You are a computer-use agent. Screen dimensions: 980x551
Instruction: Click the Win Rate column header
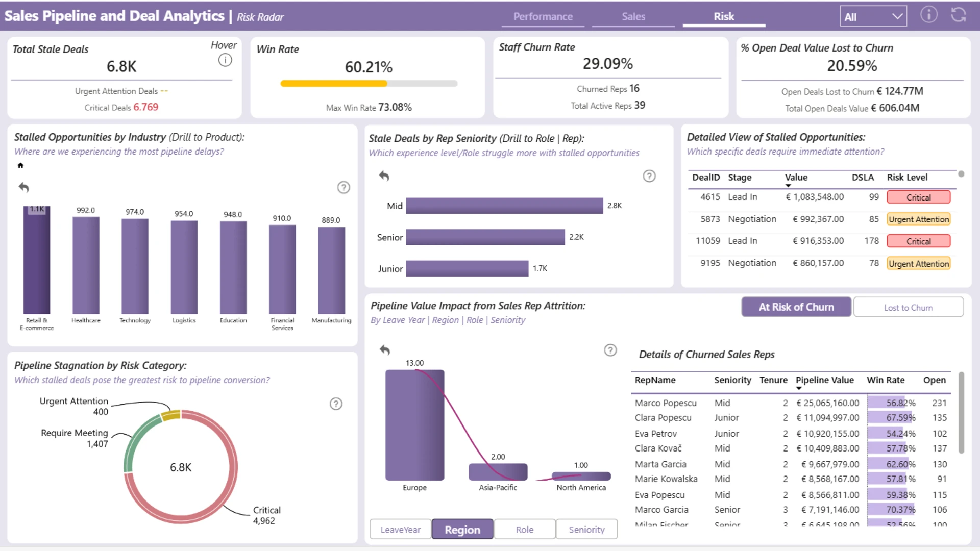tap(886, 380)
